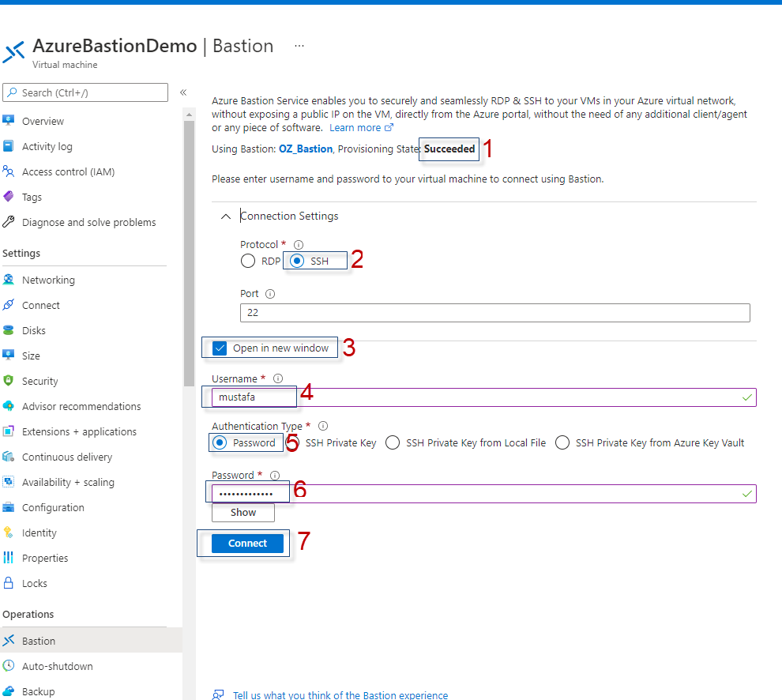Click the Backup cloud icon

pos(9,691)
